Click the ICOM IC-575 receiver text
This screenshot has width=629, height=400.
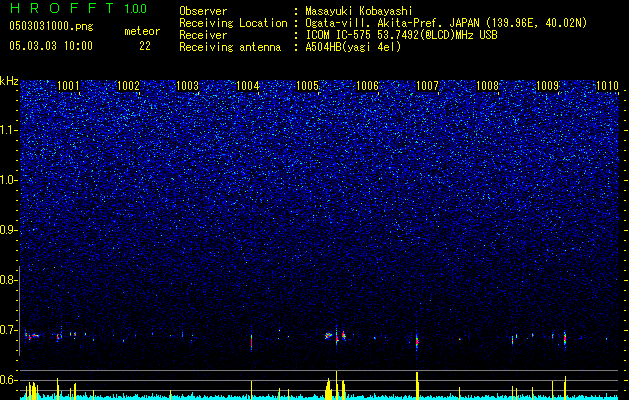[x=401, y=35]
